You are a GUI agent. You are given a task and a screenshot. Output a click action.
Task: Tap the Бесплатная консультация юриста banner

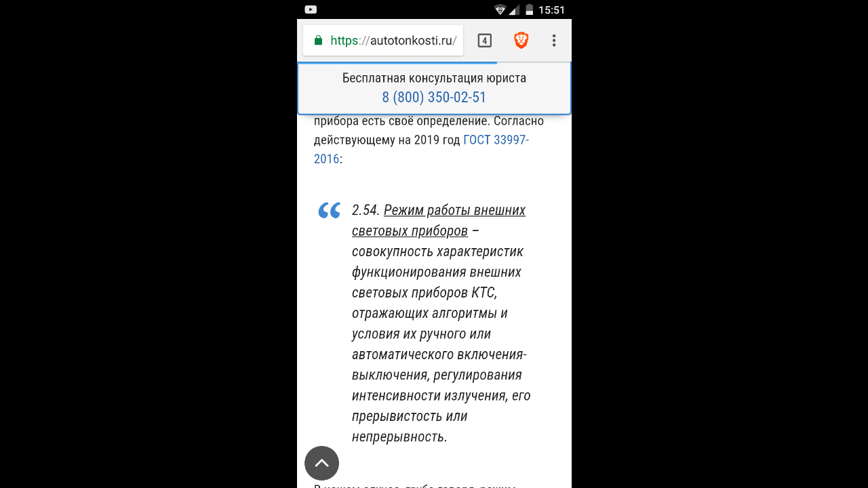click(434, 89)
